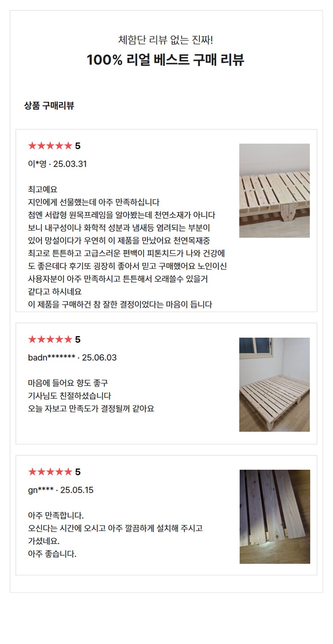Select reviewer ID gn****

point(41,490)
